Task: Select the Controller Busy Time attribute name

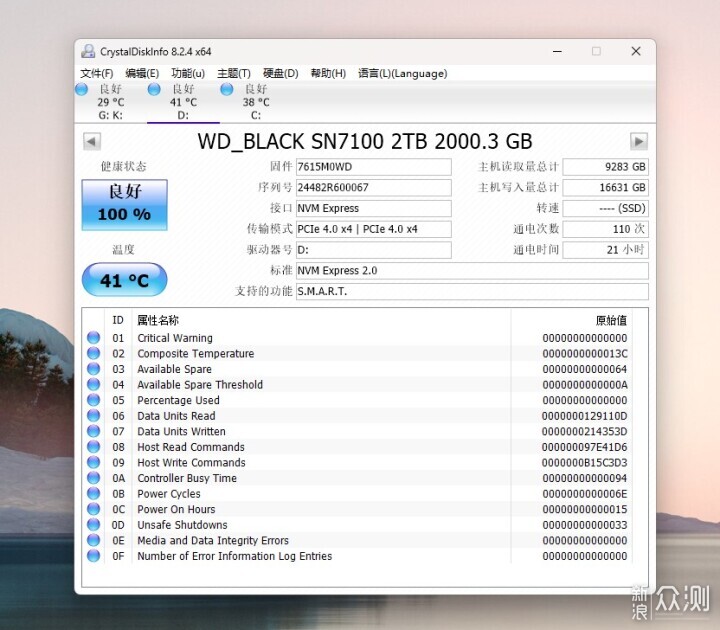Action: 187,478
